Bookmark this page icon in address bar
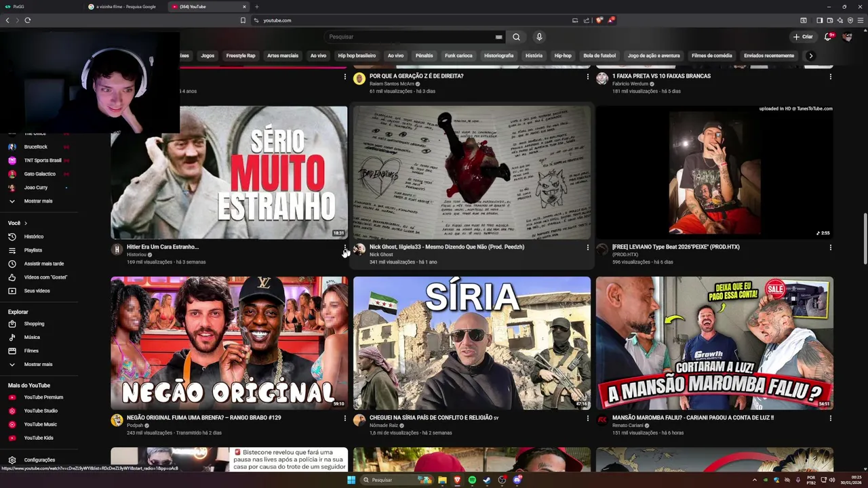The image size is (868, 488). pyautogui.click(x=243, y=20)
